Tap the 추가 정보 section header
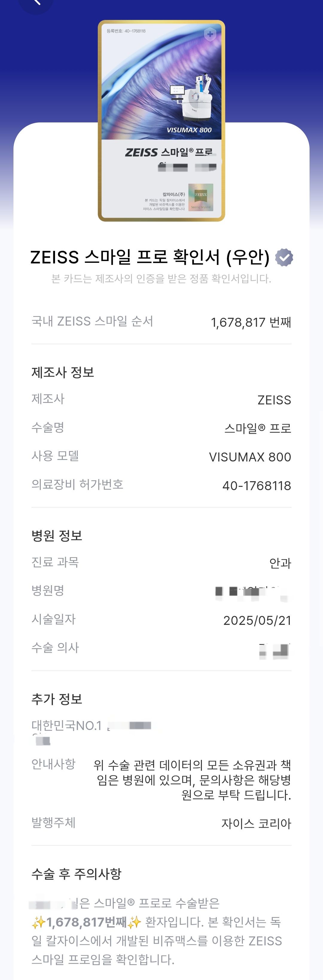The width and height of the screenshot is (323, 980). coord(57,699)
